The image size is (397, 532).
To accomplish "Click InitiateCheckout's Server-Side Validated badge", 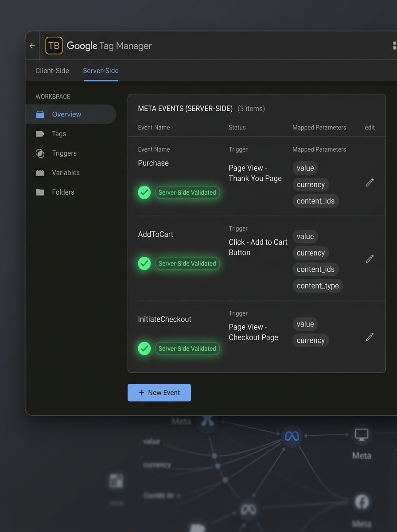I will 187,348.
